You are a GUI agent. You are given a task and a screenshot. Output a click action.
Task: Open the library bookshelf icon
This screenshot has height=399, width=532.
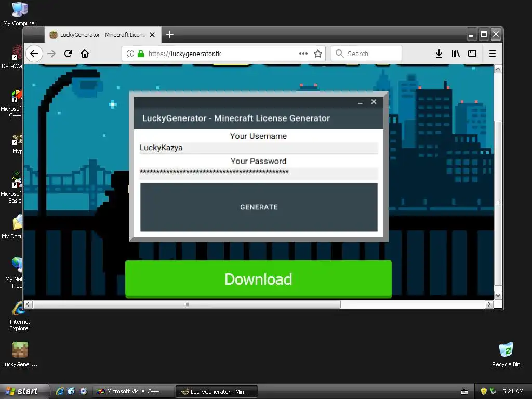tap(456, 54)
